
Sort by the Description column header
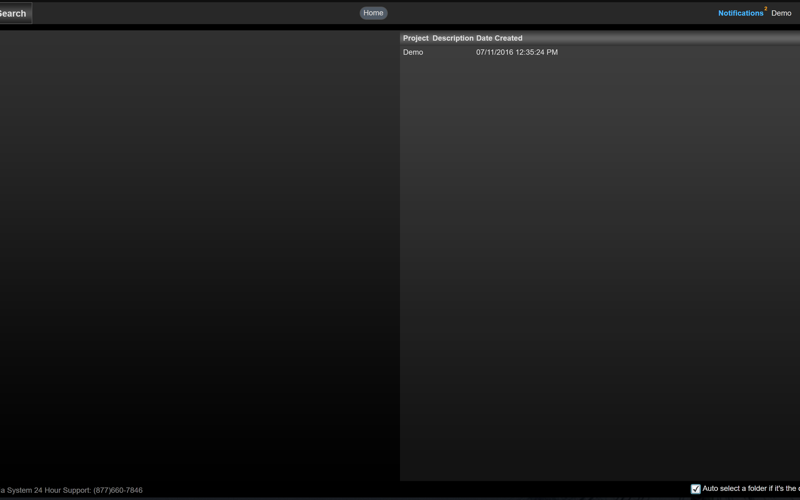(453, 38)
